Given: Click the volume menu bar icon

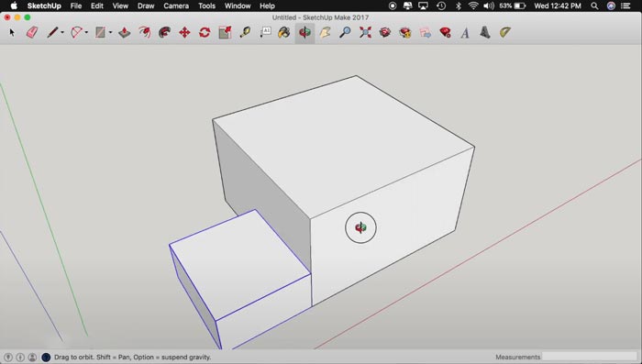Looking at the screenshot, I should pyautogui.click(x=489, y=6).
